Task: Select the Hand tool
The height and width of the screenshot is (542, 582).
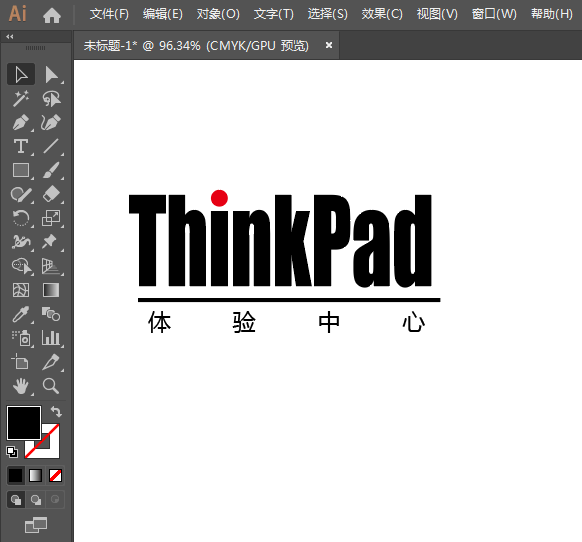Action: click(x=21, y=386)
